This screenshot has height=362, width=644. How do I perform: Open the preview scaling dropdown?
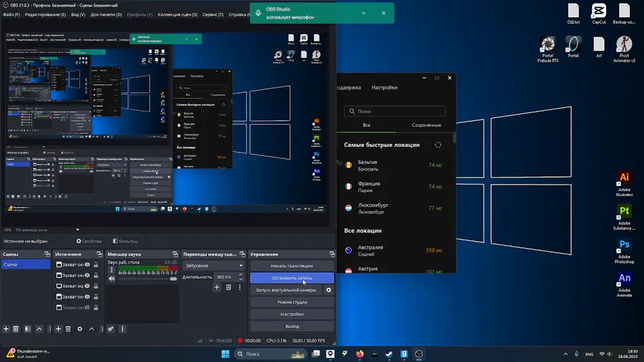click(x=47, y=230)
